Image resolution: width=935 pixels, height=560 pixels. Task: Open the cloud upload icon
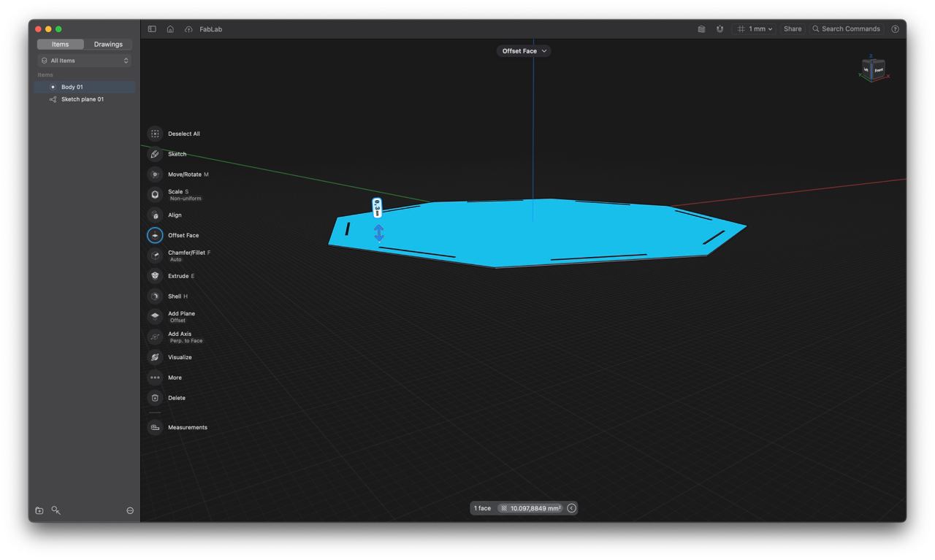point(188,29)
